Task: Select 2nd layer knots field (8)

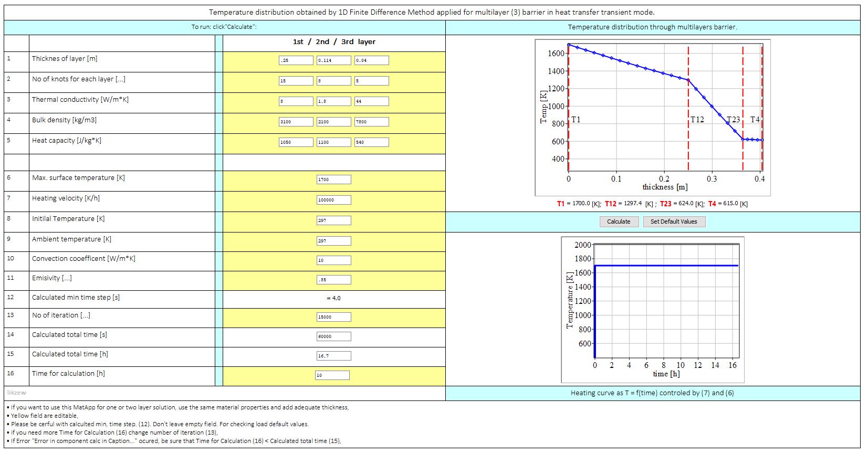Action: [x=334, y=81]
